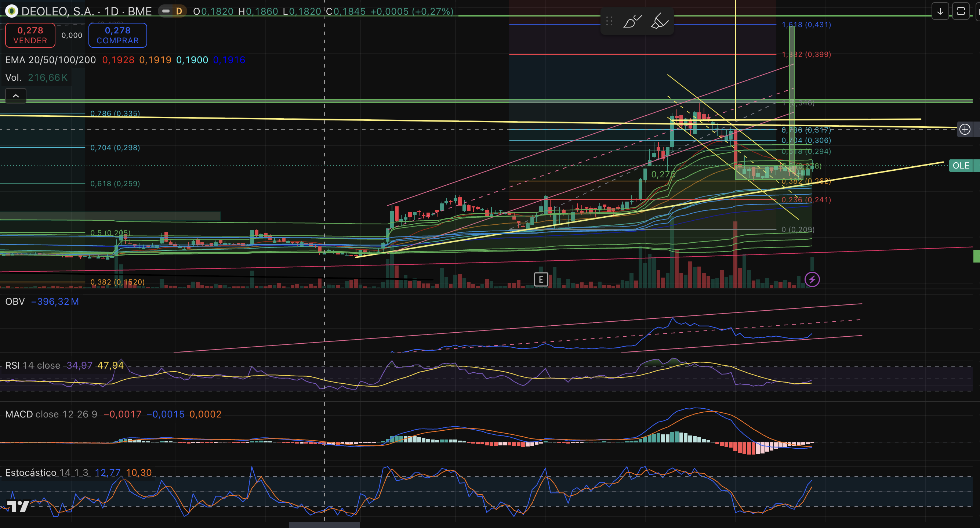Click the Deoleo symbol logo icon
Image resolution: width=980 pixels, height=528 pixels.
coord(12,11)
